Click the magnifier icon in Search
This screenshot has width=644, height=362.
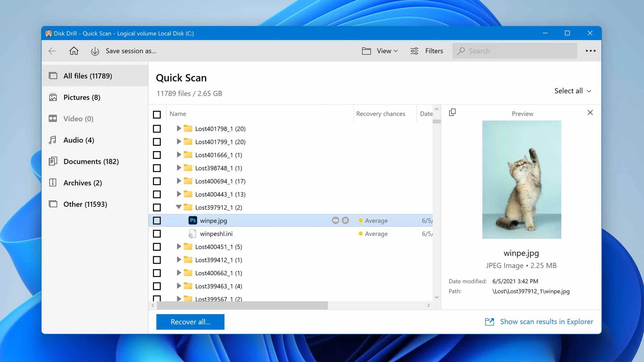coord(461,51)
